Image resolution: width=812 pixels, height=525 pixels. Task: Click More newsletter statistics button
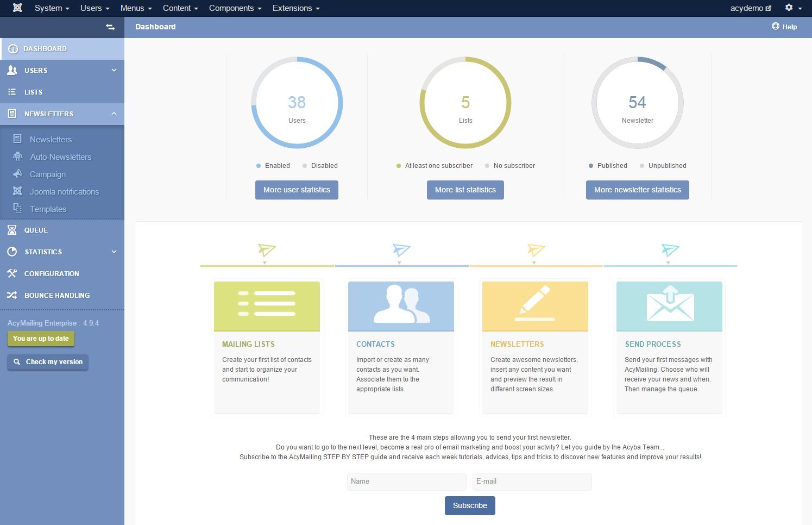[638, 190]
